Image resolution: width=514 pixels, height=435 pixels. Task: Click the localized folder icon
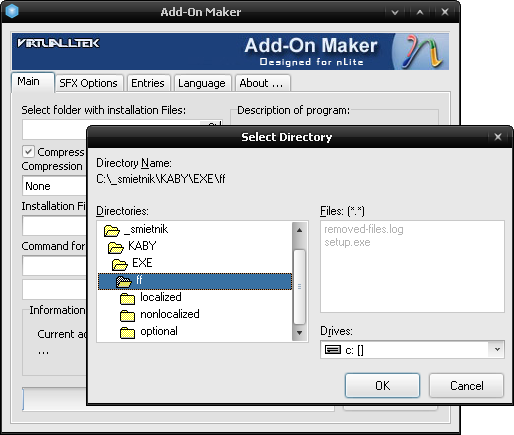tap(127, 298)
